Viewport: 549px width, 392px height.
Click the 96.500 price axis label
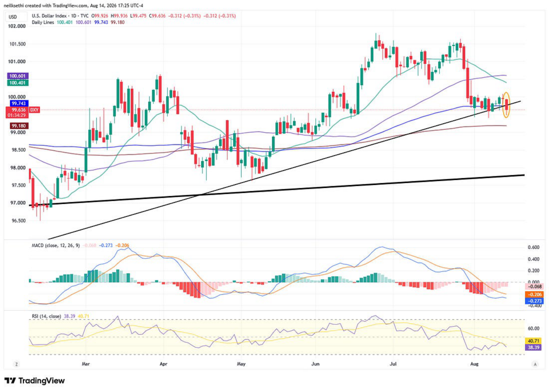click(x=18, y=221)
